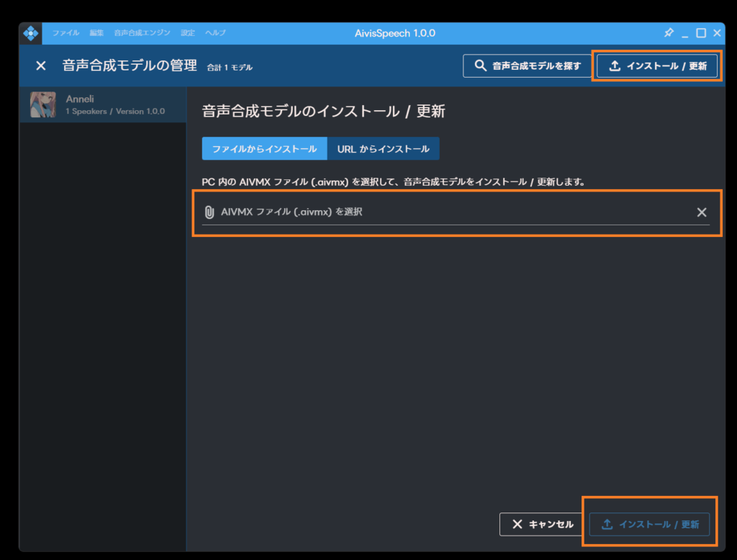Open the ヘルプ menu

pyautogui.click(x=215, y=33)
